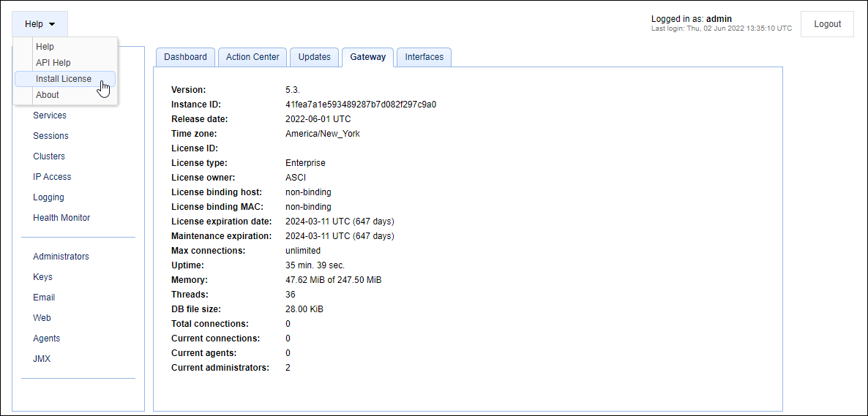Click Install License in Help menu
The width and height of the screenshot is (868, 416).
64,79
